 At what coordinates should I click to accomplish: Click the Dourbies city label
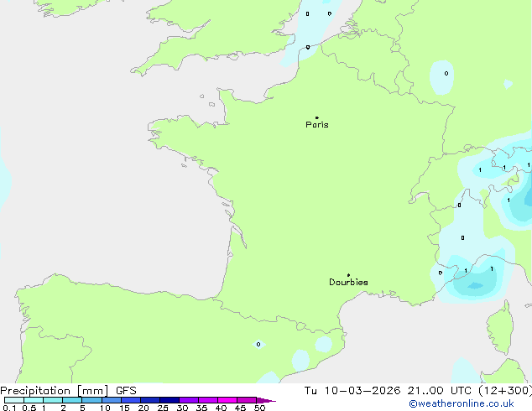[x=348, y=282]
